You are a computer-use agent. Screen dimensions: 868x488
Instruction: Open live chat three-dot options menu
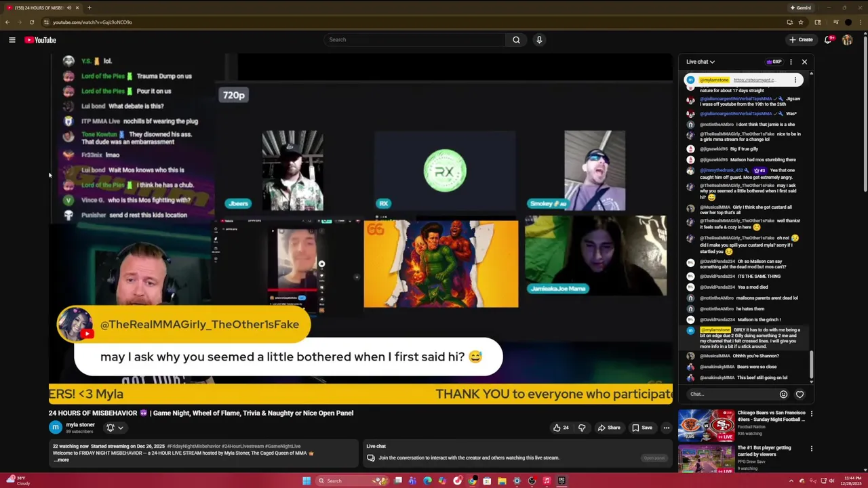(x=791, y=62)
